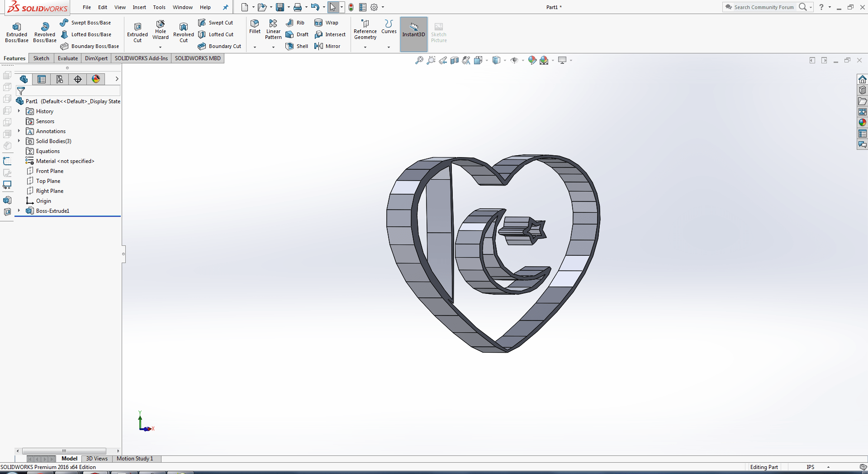This screenshot has height=474, width=868.
Task: Open the Reference Geometry dropdown arrow
Action: (x=365, y=47)
